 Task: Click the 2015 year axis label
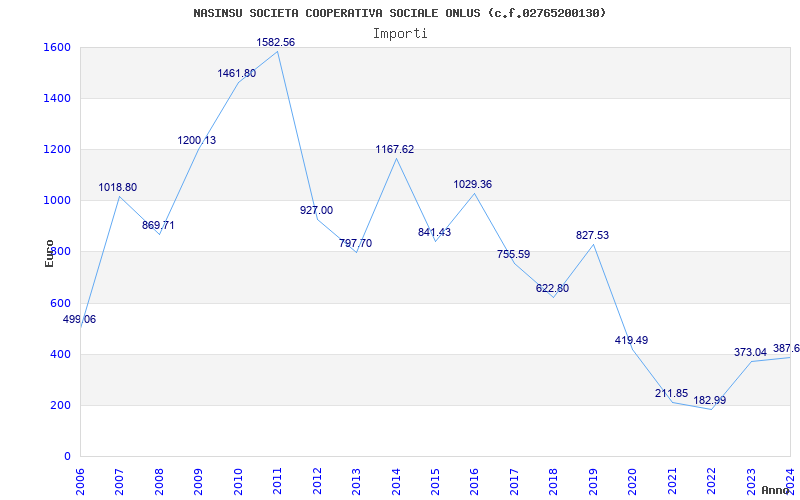pyautogui.click(x=435, y=481)
